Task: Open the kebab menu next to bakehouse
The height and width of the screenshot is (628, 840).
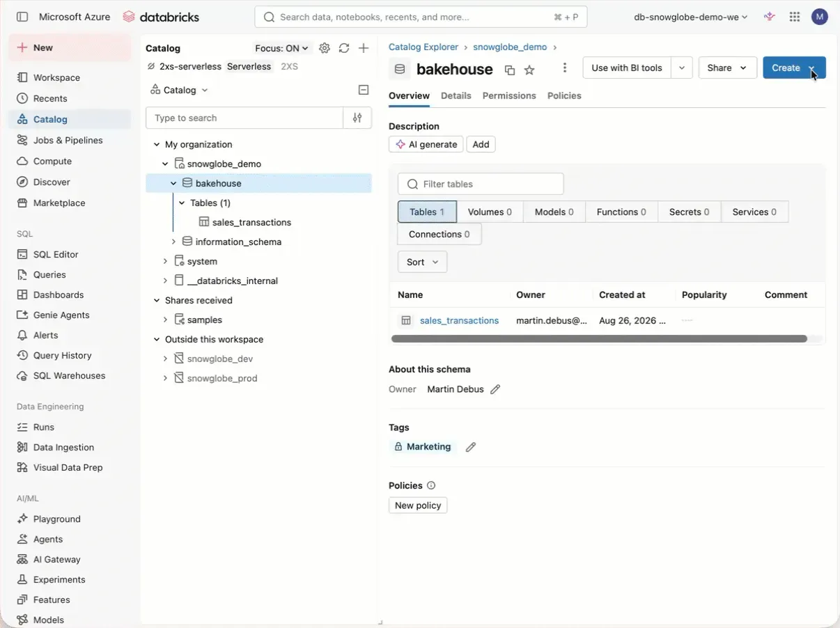Action: [x=565, y=68]
